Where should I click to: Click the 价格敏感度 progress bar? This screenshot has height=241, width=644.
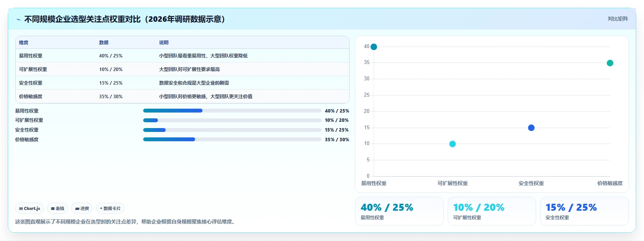232,139
